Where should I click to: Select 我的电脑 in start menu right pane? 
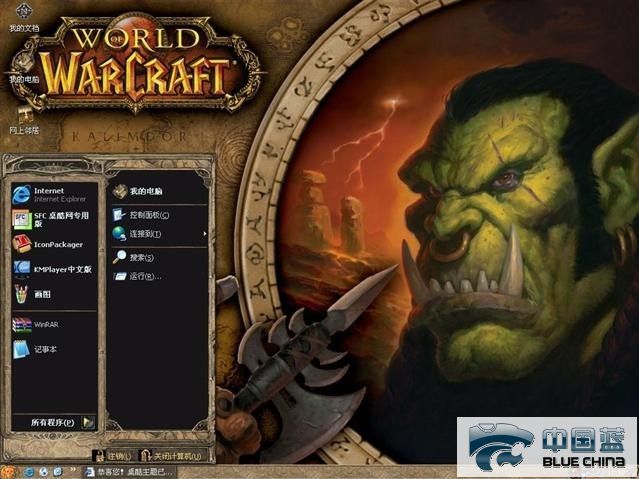(x=157, y=191)
